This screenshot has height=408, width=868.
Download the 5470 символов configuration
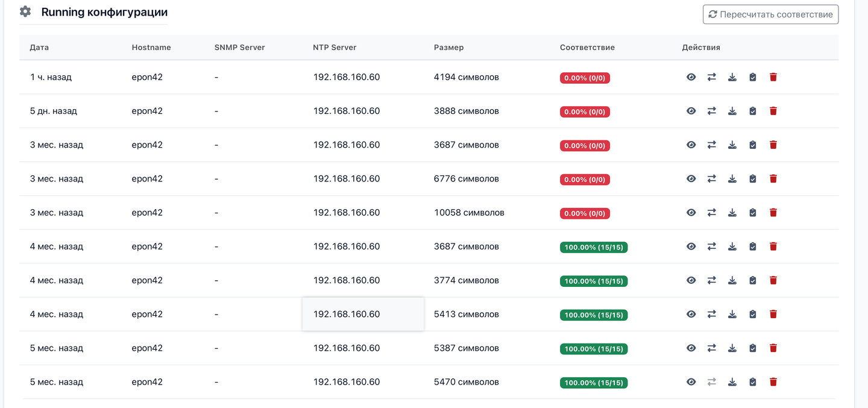click(x=732, y=381)
